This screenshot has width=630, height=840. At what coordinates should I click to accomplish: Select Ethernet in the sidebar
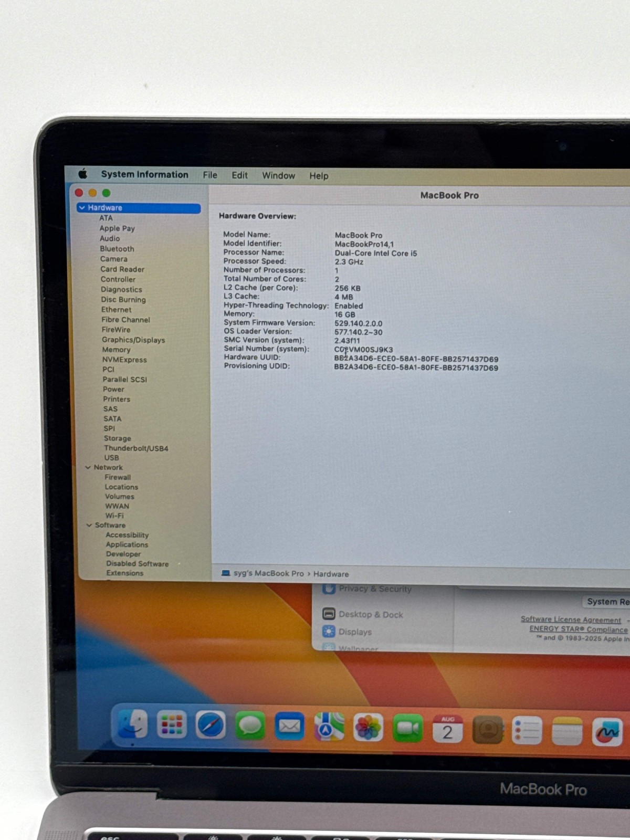tap(117, 310)
